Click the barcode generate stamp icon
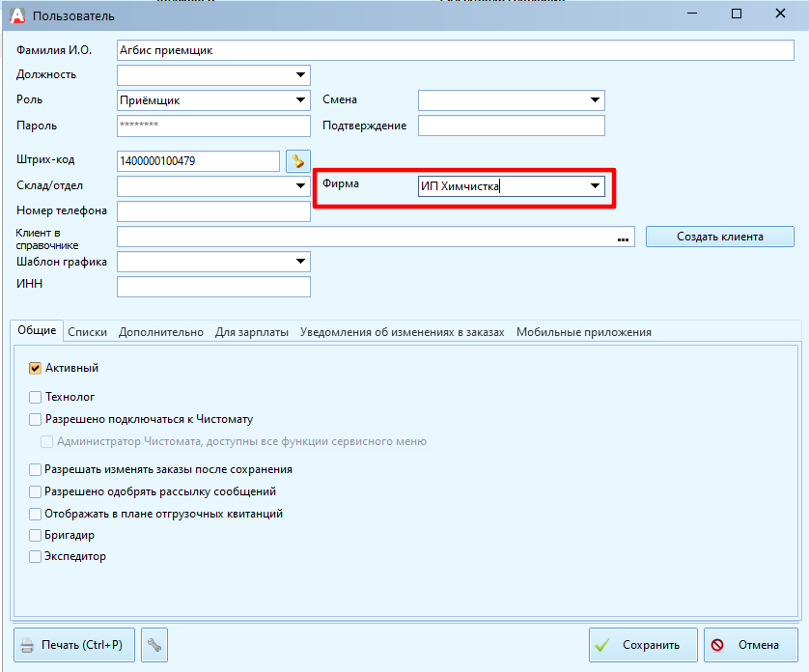The image size is (809, 672). (297, 161)
